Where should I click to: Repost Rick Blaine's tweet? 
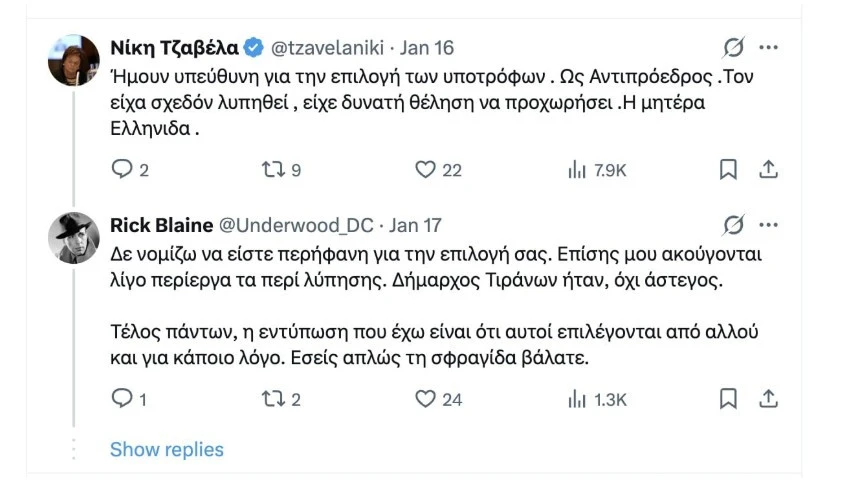(x=272, y=399)
